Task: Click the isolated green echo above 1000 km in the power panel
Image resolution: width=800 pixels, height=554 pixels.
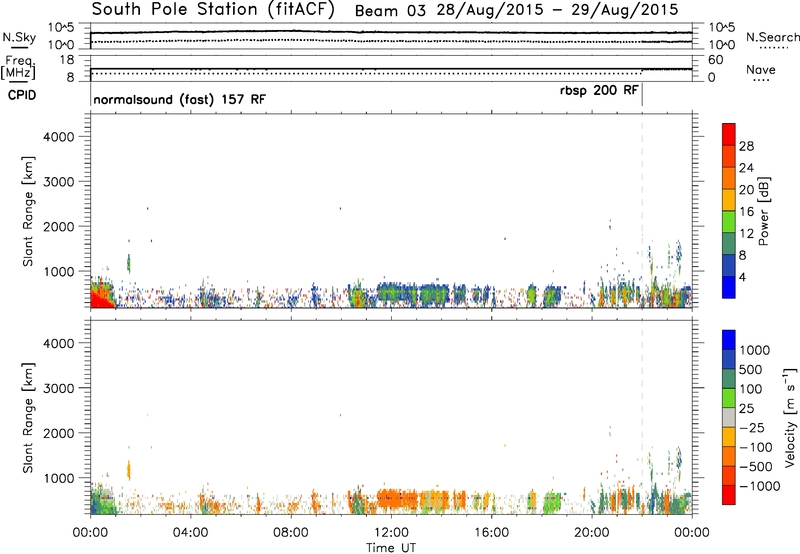Action: click(x=129, y=263)
